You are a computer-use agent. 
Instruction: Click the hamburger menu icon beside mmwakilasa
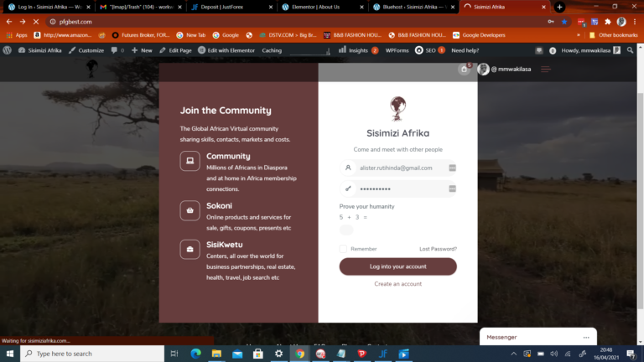coord(545,69)
